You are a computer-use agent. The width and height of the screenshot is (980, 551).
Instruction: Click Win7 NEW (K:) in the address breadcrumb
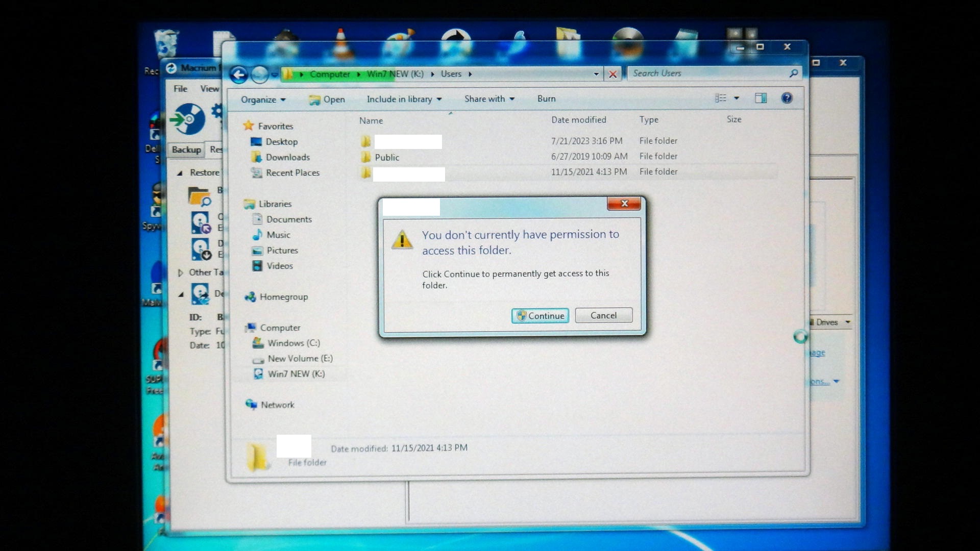click(395, 74)
